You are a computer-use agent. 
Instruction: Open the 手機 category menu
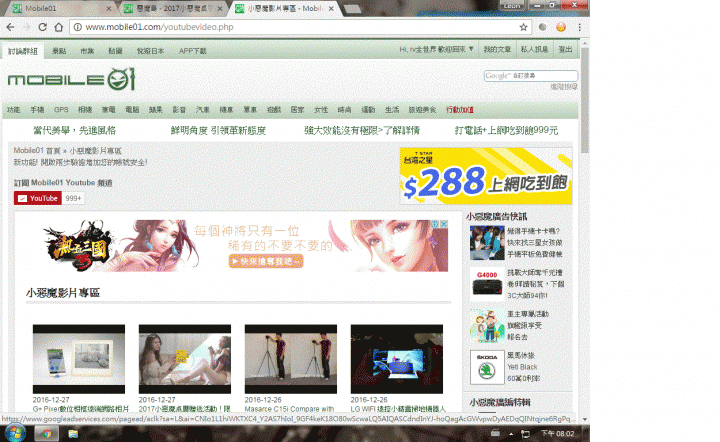(x=37, y=110)
